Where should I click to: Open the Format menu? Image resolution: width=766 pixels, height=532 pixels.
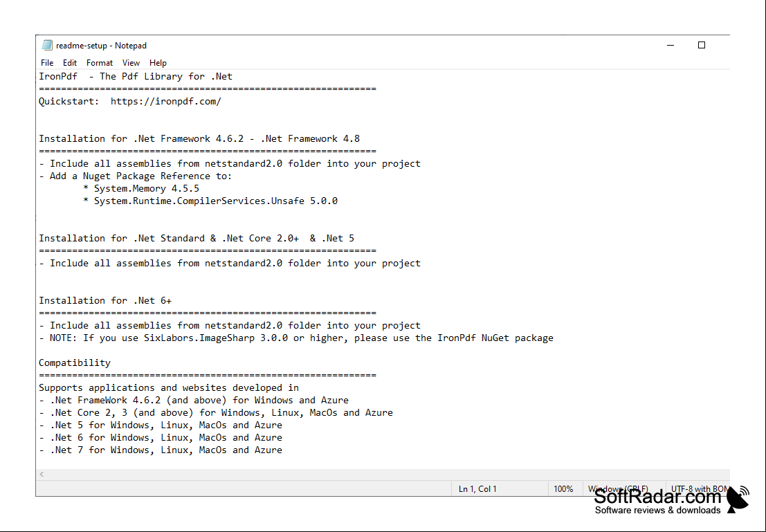100,62
